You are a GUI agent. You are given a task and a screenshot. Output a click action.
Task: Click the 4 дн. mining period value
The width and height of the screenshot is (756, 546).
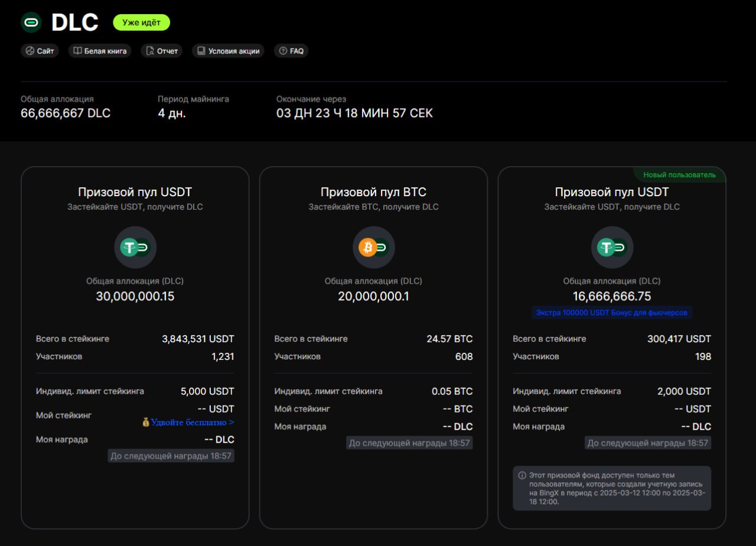(172, 113)
